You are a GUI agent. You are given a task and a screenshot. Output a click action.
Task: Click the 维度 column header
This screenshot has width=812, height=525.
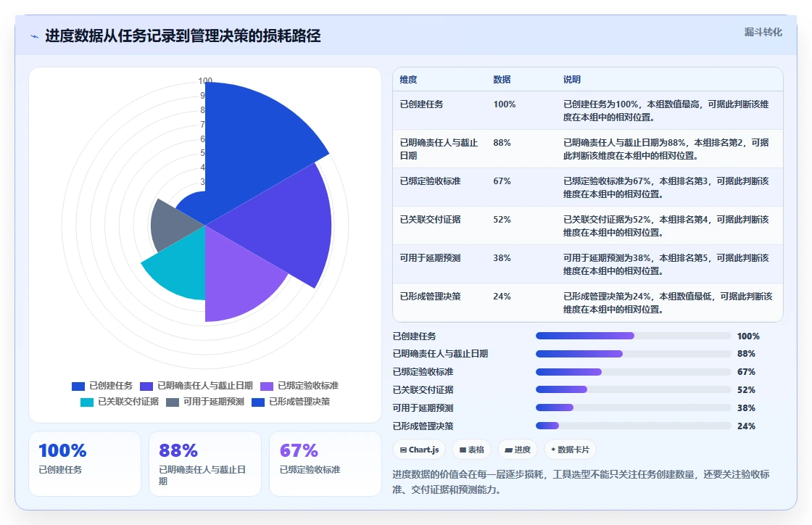(x=408, y=80)
